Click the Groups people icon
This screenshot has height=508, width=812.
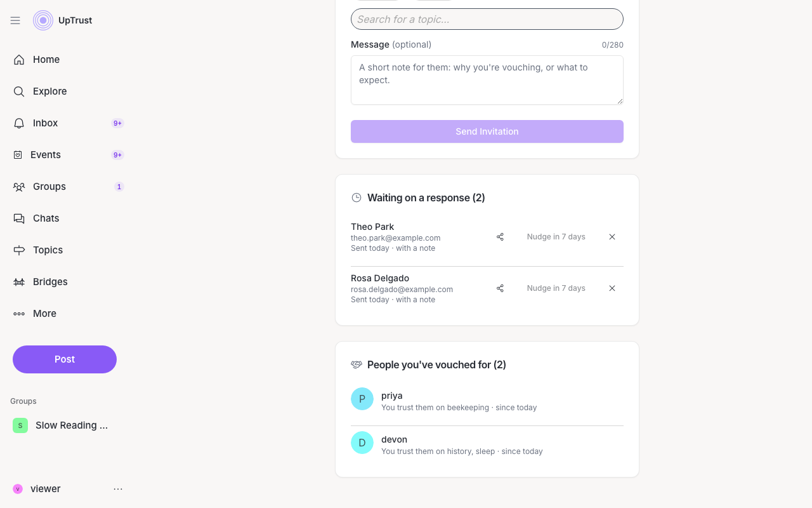click(x=19, y=187)
